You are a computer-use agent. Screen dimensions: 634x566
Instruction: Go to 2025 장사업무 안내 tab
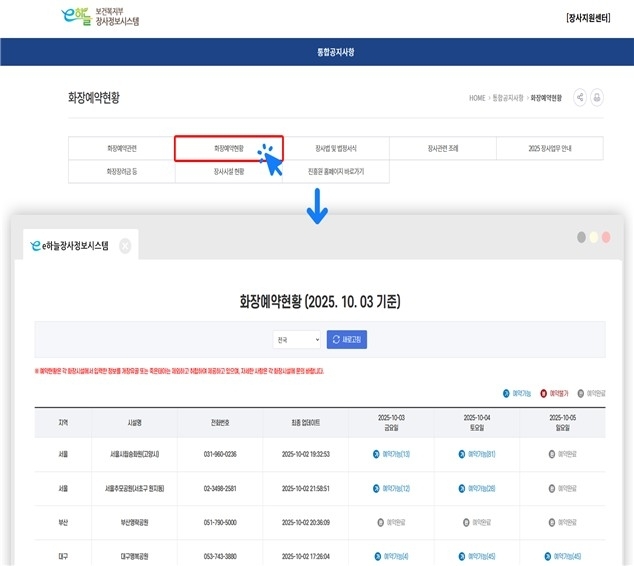(549, 149)
